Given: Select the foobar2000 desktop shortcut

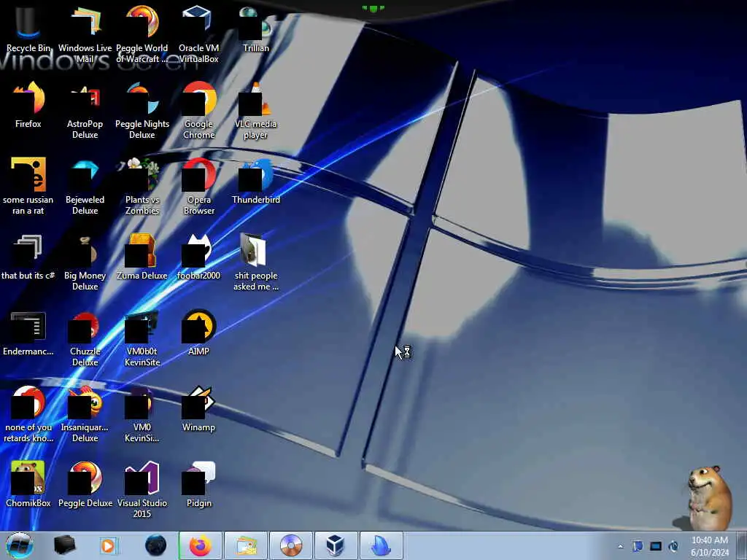Looking at the screenshot, I should (x=198, y=257).
